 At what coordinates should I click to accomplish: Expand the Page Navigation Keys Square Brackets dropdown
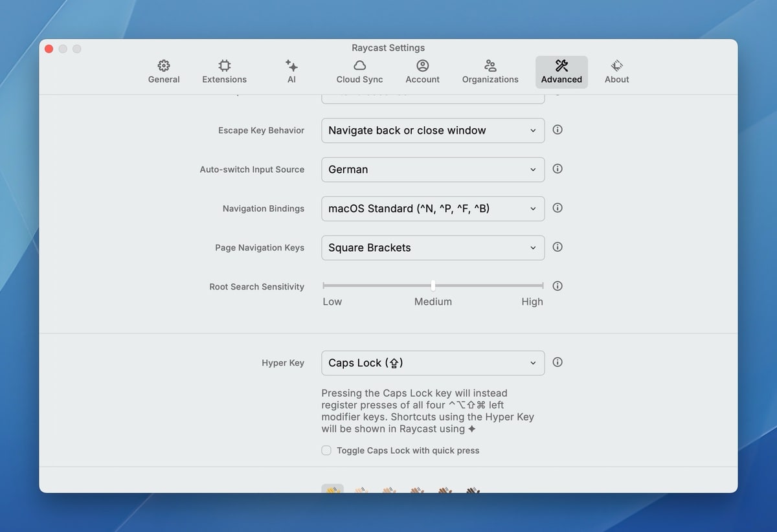tap(433, 247)
